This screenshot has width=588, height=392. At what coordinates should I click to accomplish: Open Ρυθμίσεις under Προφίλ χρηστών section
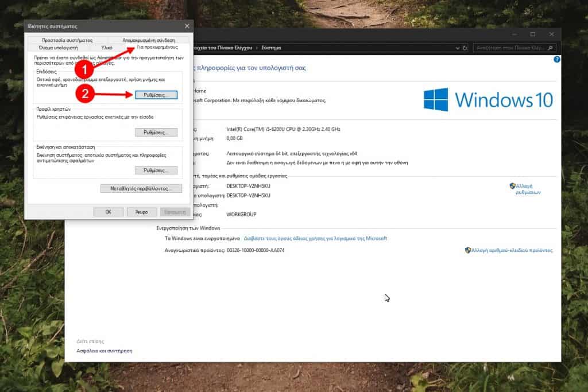(x=156, y=133)
